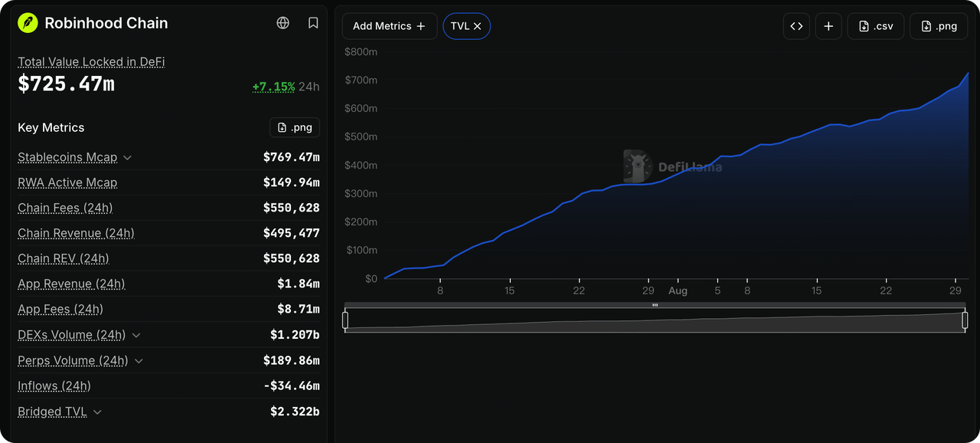The image size is (980, 443).
Task: Expand the Perps Volume (24h) row
Action: [139, 360]
